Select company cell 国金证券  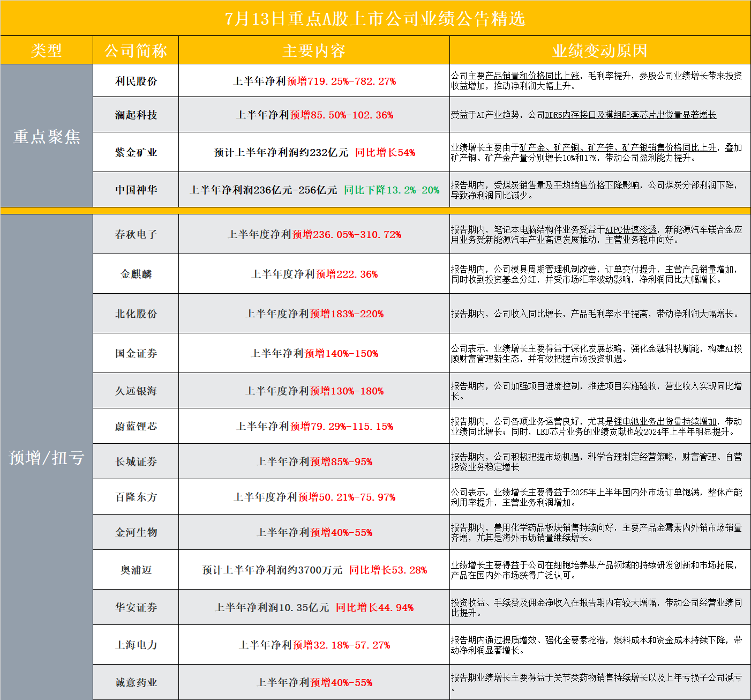136,353
